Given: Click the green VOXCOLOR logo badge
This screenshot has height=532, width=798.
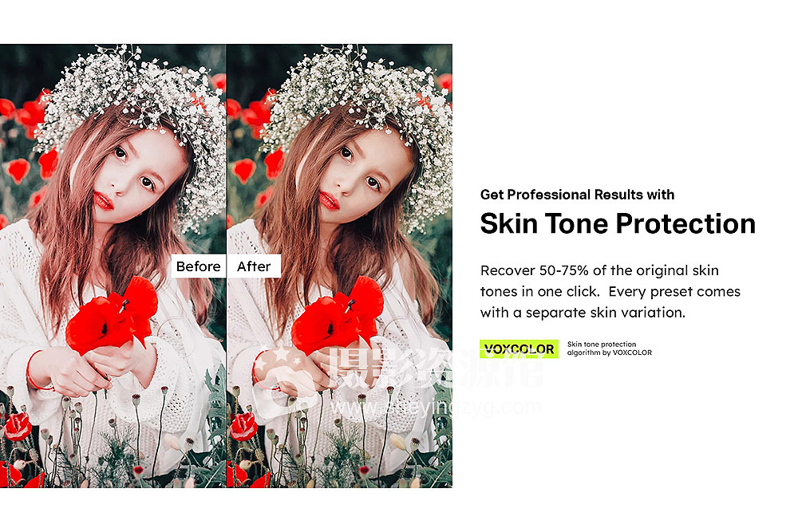Looking at the screenshot, I should (x=519, y=349).
